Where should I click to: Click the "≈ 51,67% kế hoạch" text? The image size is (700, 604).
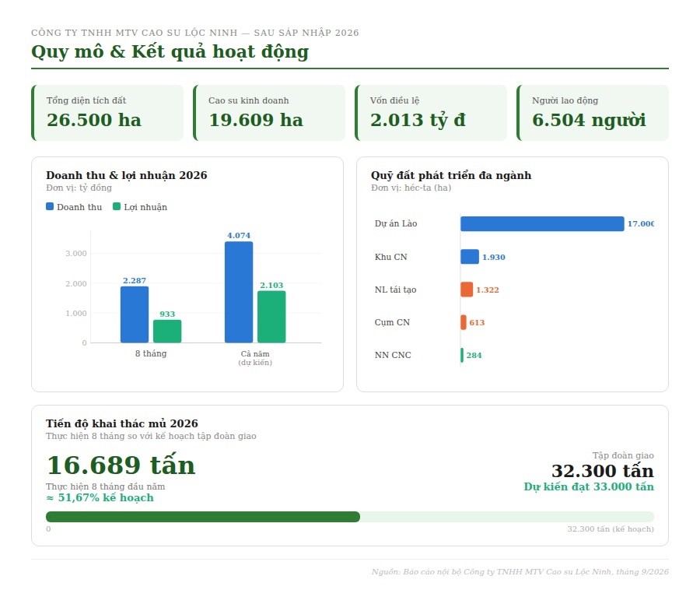(x=100, y=497)
